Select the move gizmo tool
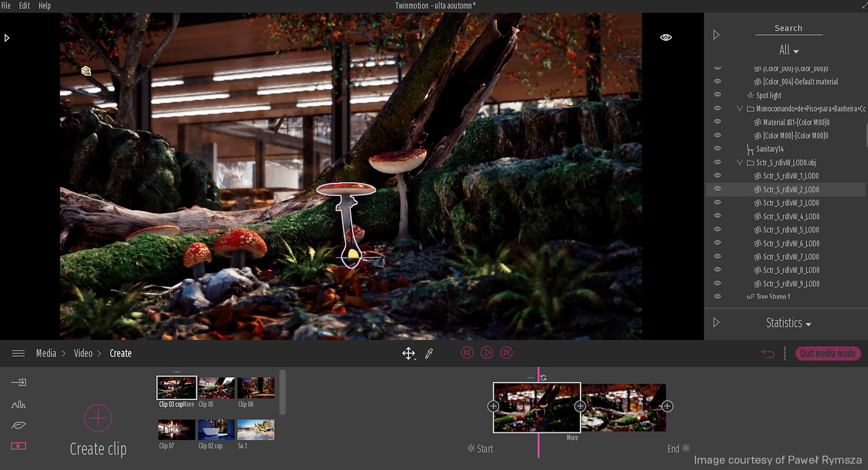The image size is (868, 470). coord(408,354)
